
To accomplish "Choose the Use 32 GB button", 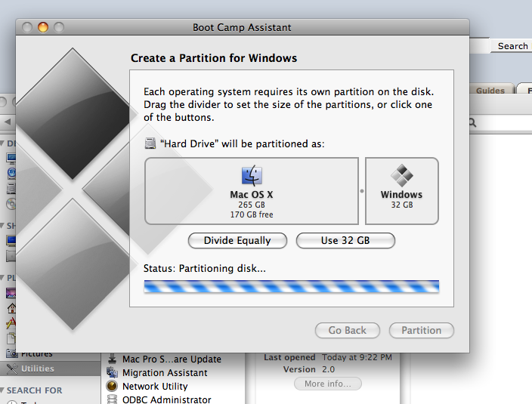I will click(345, 241).
